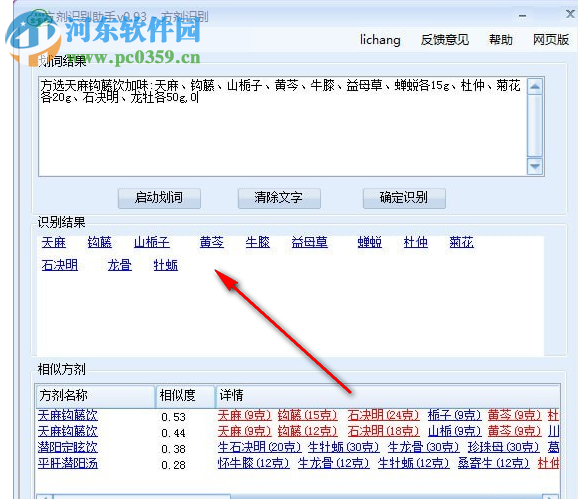Open the 潜阳定眩饮 formula link

[68, 447]
